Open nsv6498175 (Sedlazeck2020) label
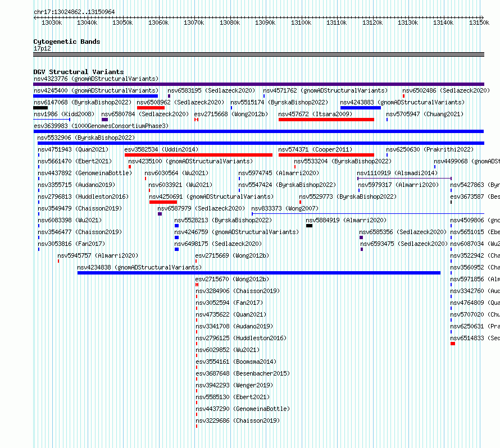The image size is (500, 448). pyautogui.click(x=218, y=244)
